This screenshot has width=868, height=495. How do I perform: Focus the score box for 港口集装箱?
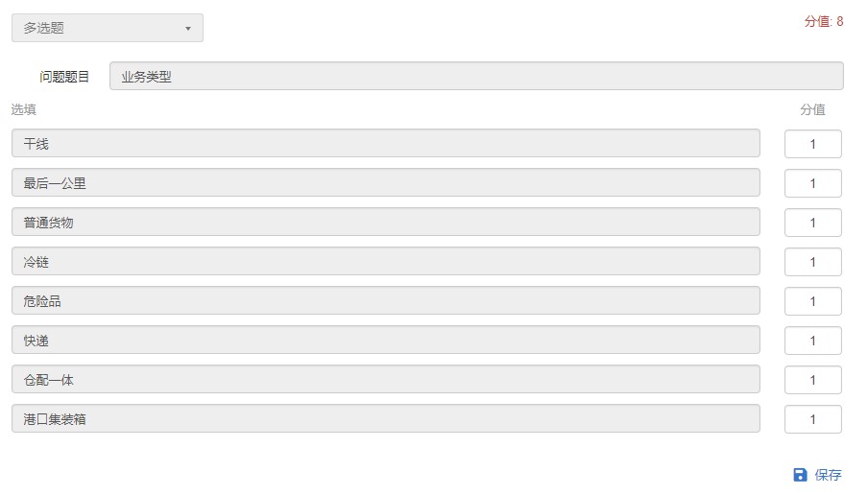click(812, 419)
